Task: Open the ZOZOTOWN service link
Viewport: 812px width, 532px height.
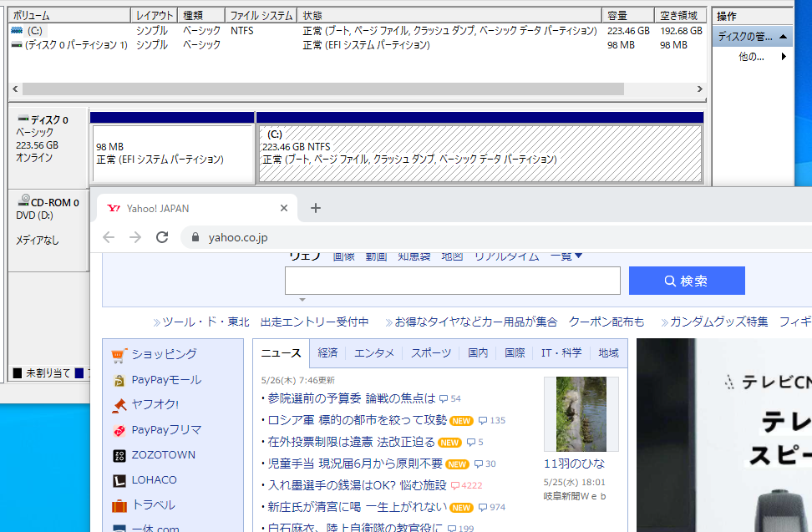Action: pos(164,455)
